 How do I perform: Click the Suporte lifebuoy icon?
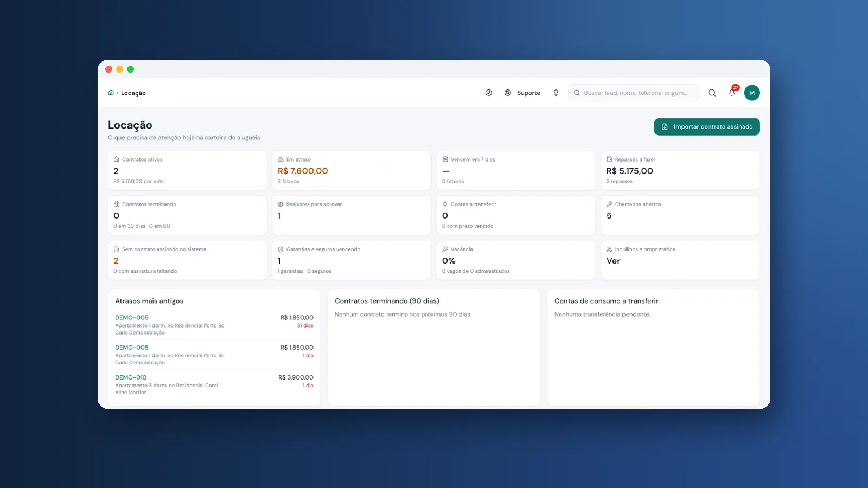[x=508, y=93]
